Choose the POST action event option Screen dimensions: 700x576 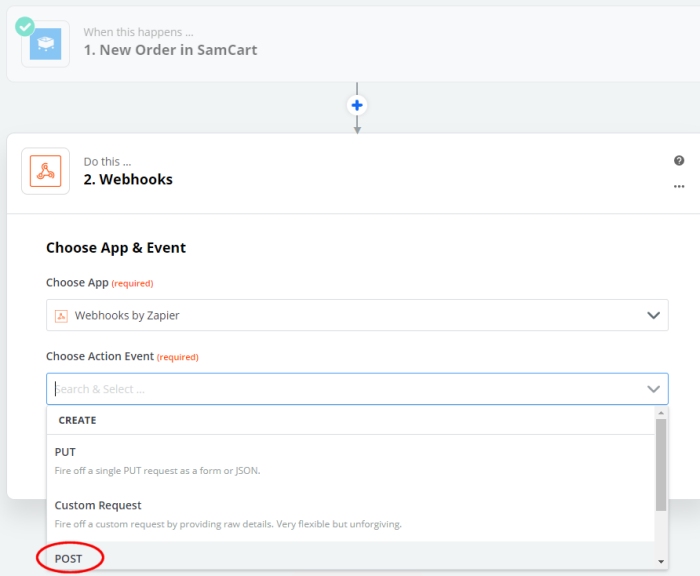[350, 556]
